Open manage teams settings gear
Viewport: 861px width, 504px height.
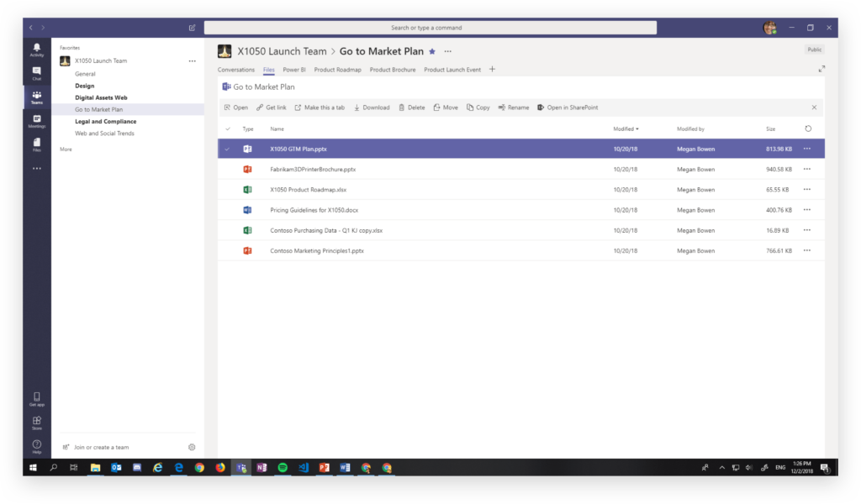point(192,447)
